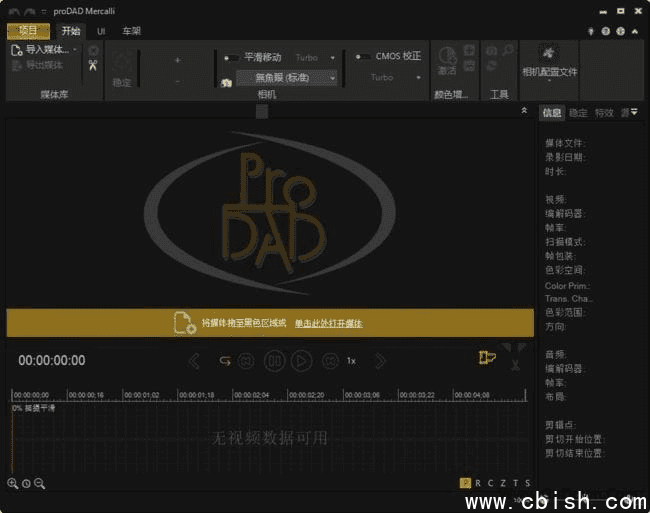The width and height of the screenshot is (650, 513).
Task: Switch to the Effects (特效) panel tab
Action: pos(604,113)
